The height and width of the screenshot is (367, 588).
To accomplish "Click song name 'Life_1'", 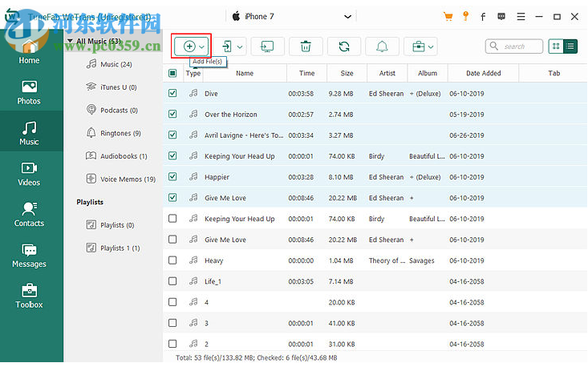I will click(x=213, y=281).
